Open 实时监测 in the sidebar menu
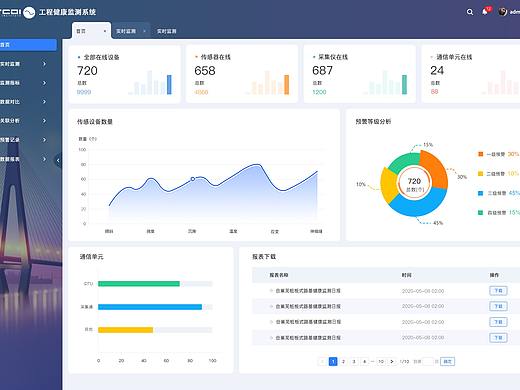 (10, 64)
